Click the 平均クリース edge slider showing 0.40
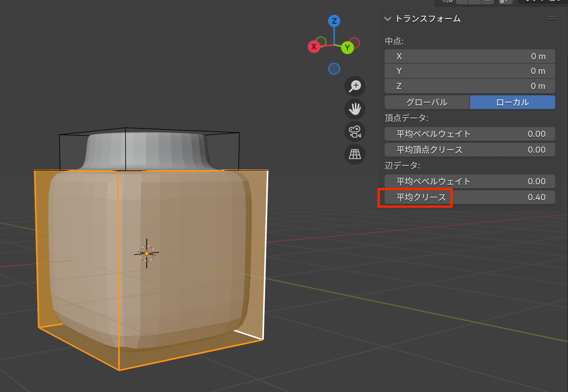 click(470, 197)
